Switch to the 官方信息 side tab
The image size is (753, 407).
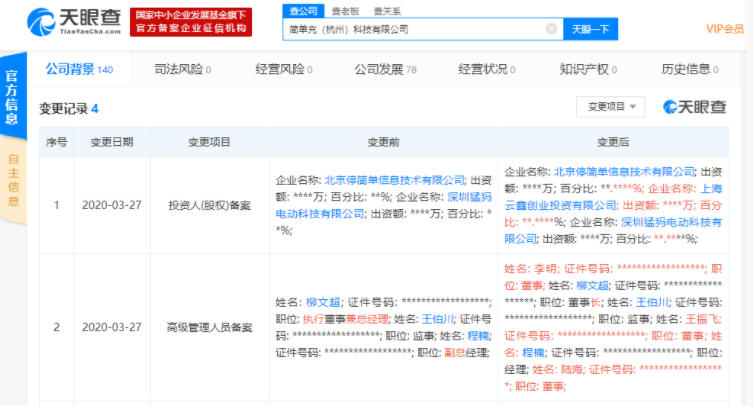point(12,96)
